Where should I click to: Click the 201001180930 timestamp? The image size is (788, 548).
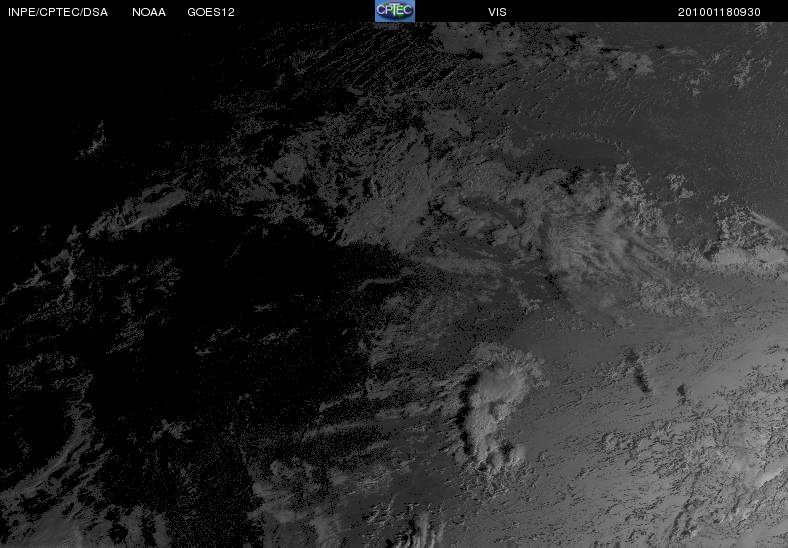(719, 12)
